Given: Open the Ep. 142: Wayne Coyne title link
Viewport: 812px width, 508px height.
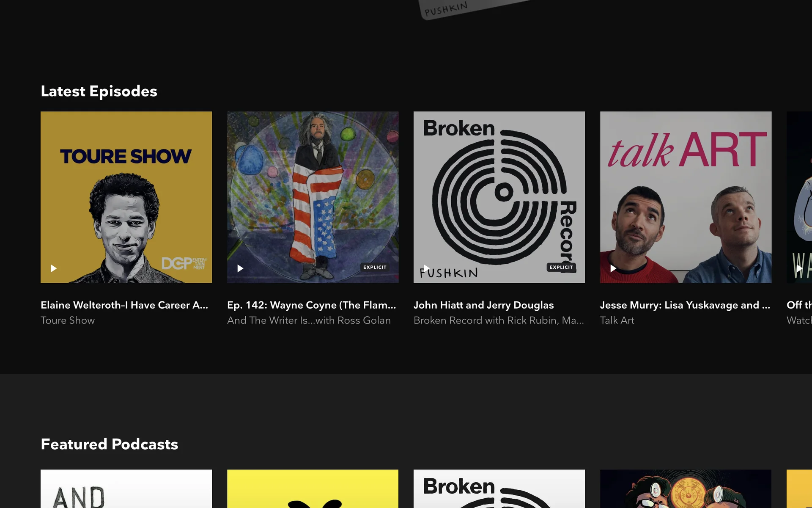Looking at the screenshot, I should [311, 305].
